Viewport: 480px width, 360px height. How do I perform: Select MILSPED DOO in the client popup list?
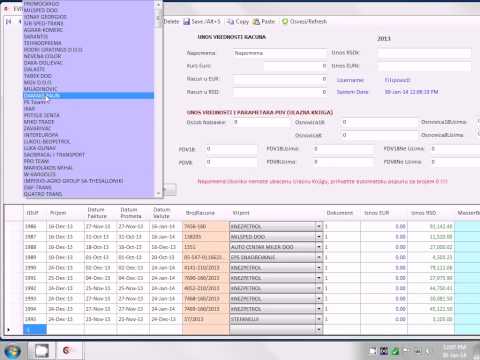[x=89, y=10]
